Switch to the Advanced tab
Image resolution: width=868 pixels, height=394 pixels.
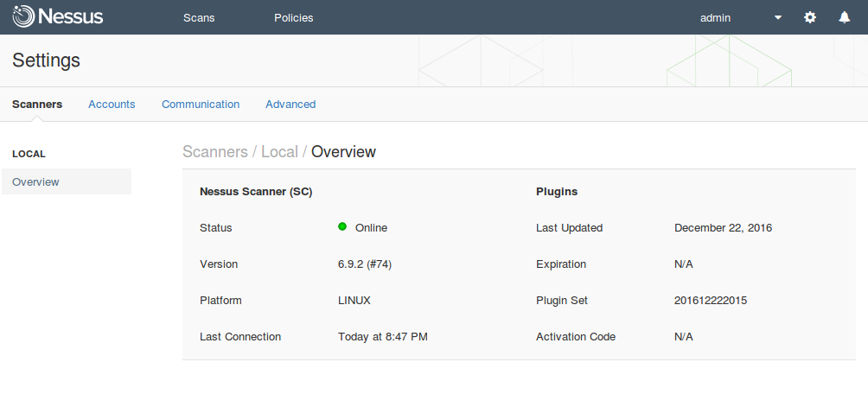click(x=290, y=104)
